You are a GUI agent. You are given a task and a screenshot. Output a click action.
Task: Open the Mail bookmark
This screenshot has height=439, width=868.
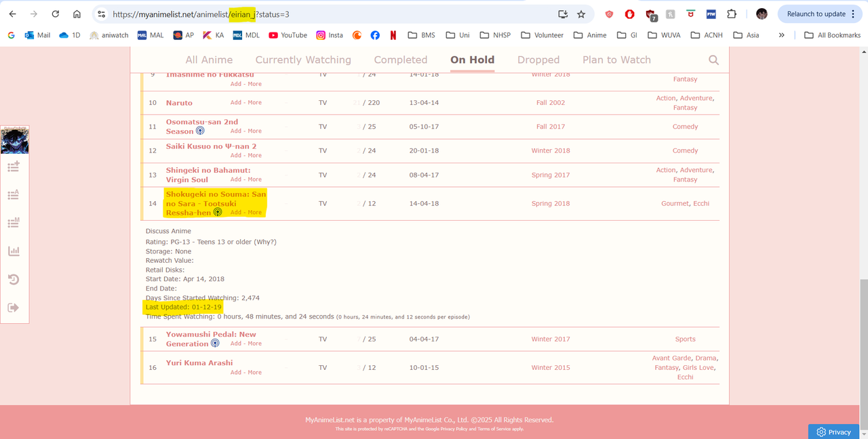click(x=38, y=35)
